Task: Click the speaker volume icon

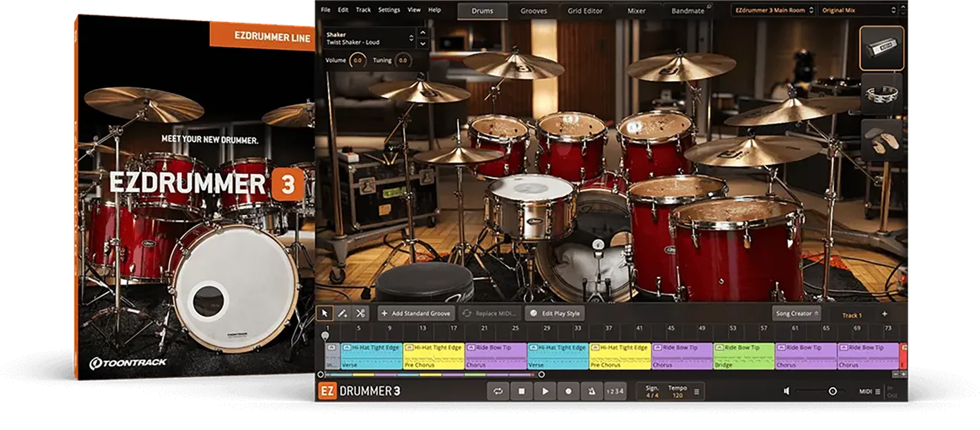Action: tap(787, 391)
